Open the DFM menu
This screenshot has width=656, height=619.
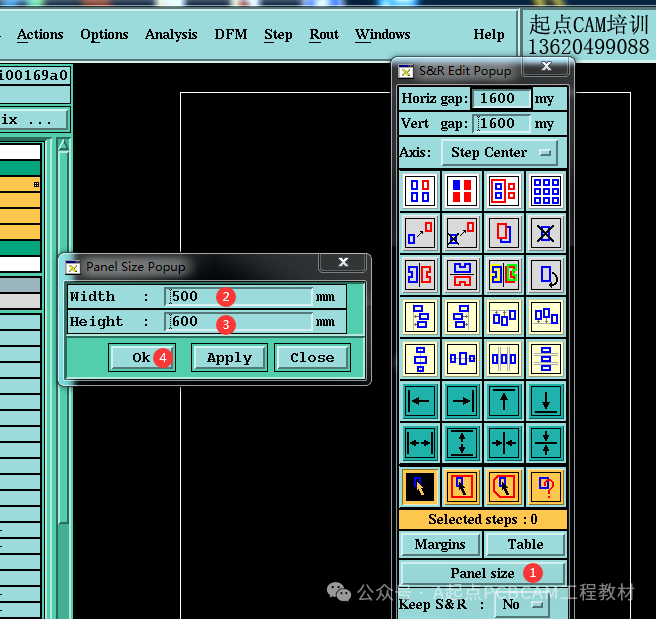(231, 34)
